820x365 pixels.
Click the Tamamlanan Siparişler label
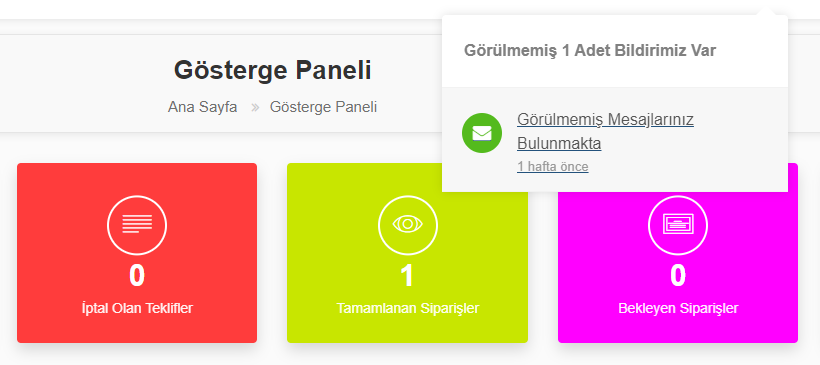pyautogui.click(x=408, y=309)
